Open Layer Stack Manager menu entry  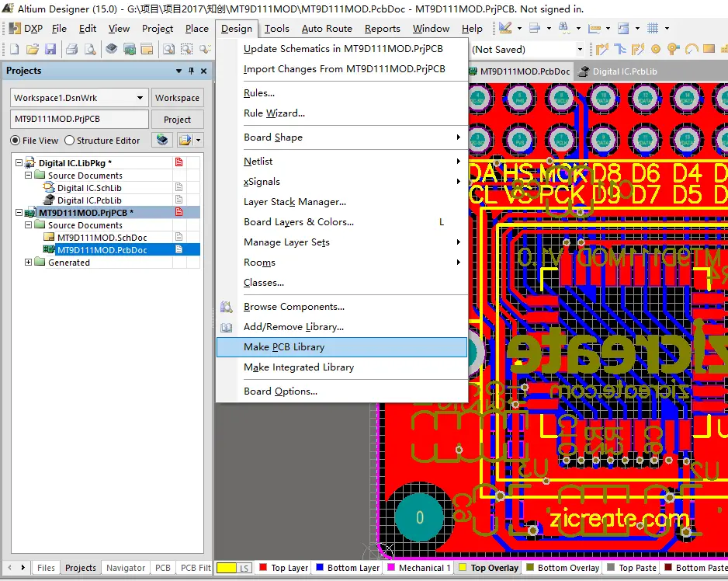coord(295,202)
